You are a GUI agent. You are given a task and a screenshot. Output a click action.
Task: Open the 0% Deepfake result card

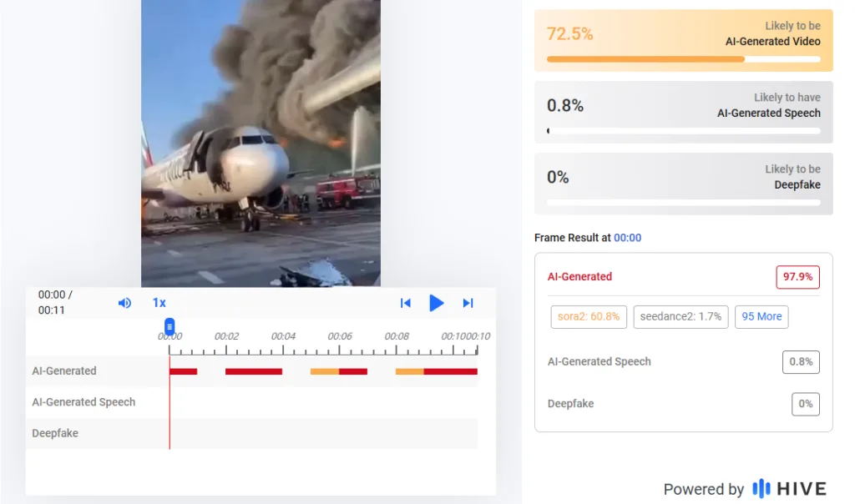coord(683,184)
